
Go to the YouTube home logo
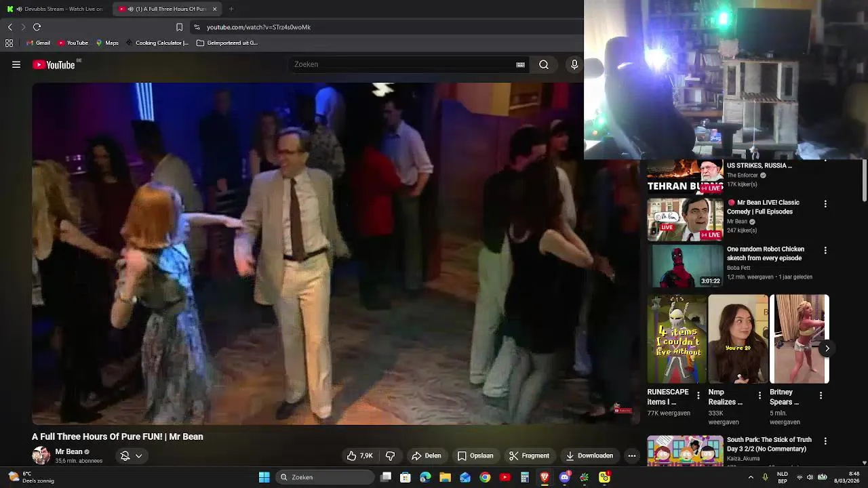pos(54,64)
